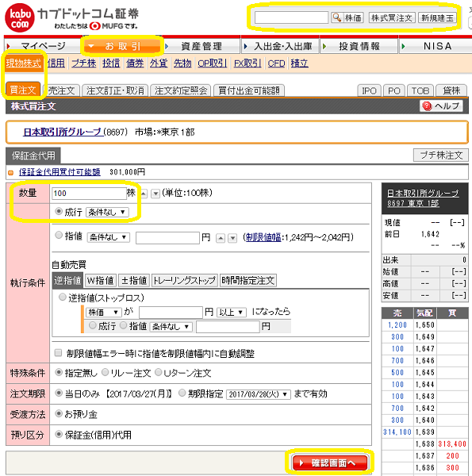Select リレー注文 special condition radio

[x=105, y=372]
